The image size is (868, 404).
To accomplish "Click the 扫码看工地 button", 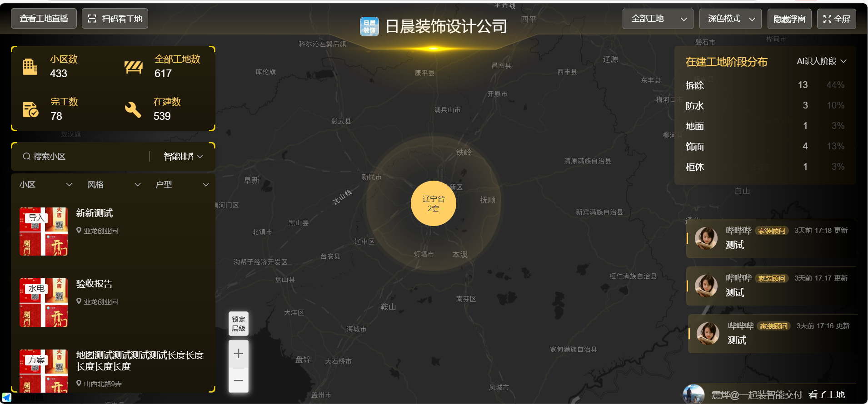I will 115,19.
